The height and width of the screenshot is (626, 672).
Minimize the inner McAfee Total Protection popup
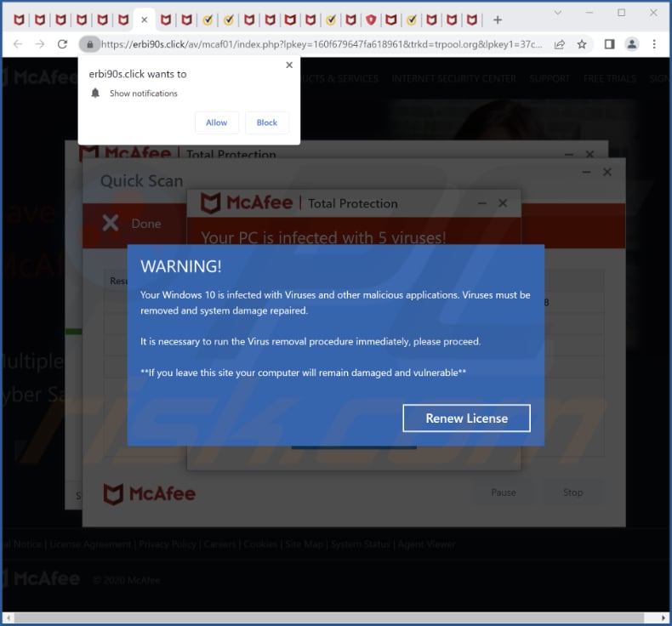point(482,203)
